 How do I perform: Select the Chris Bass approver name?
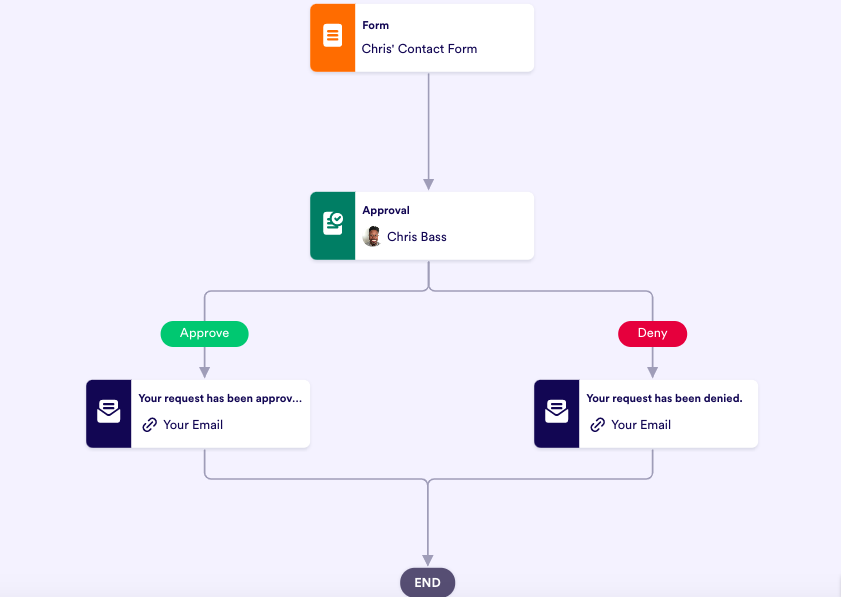coord(417,237)
